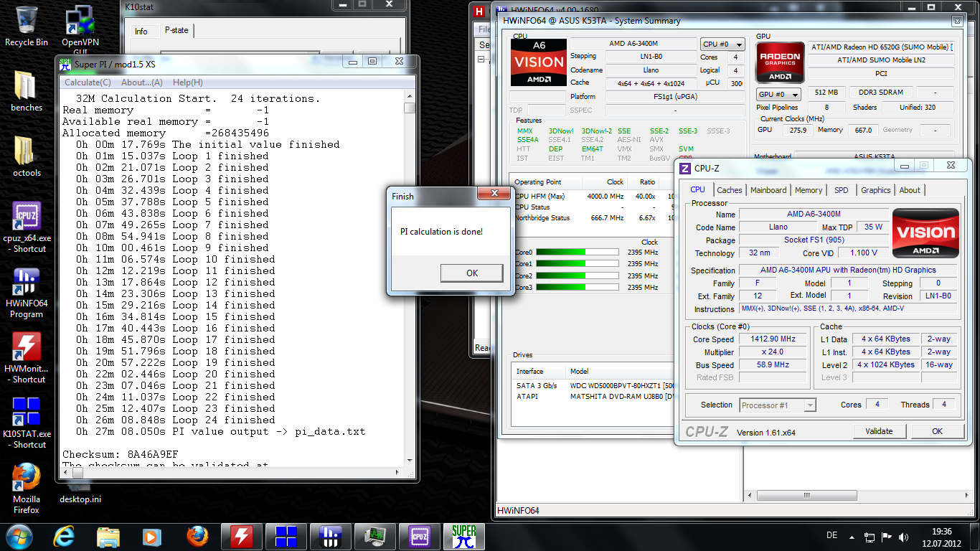Image resolution: width=980 pixels, height=551 pixels.
Task: Click the MATSHITA DVD-RAM drive row
Action: tap(593, 396)
